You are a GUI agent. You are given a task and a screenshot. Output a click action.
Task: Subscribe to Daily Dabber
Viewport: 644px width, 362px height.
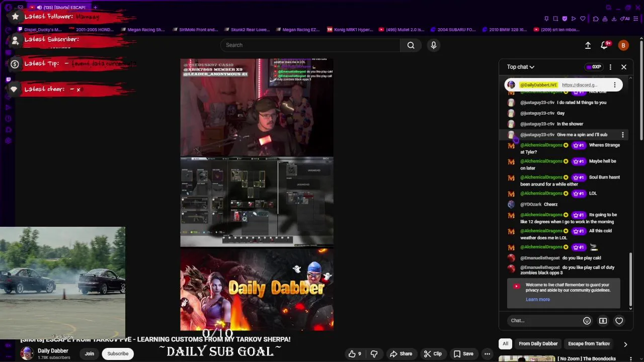pos(118,353)
